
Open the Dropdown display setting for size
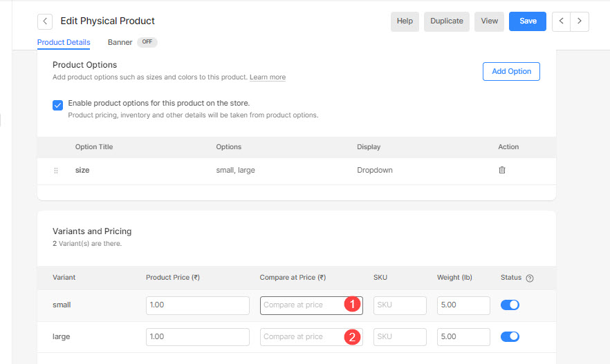coord(375,170)
